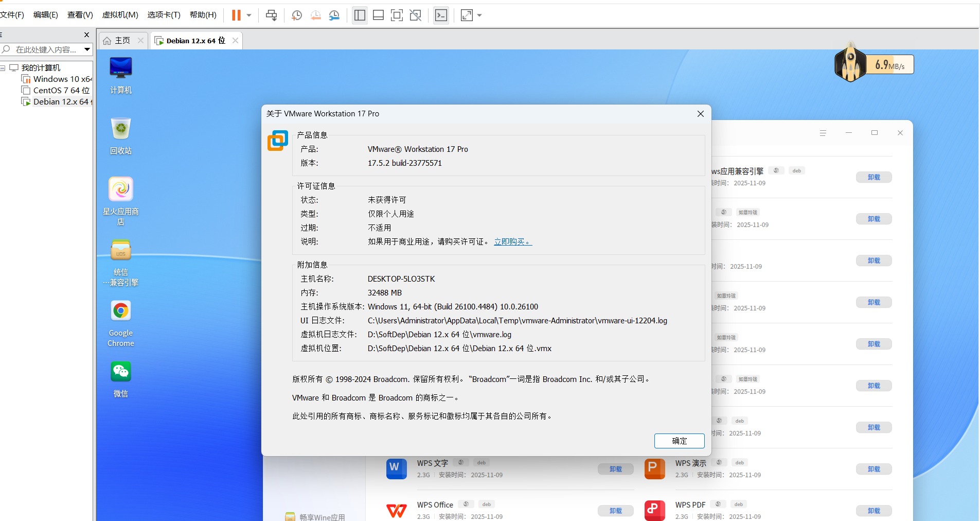Click the revert to snapshot icon

tap(316, 15)
